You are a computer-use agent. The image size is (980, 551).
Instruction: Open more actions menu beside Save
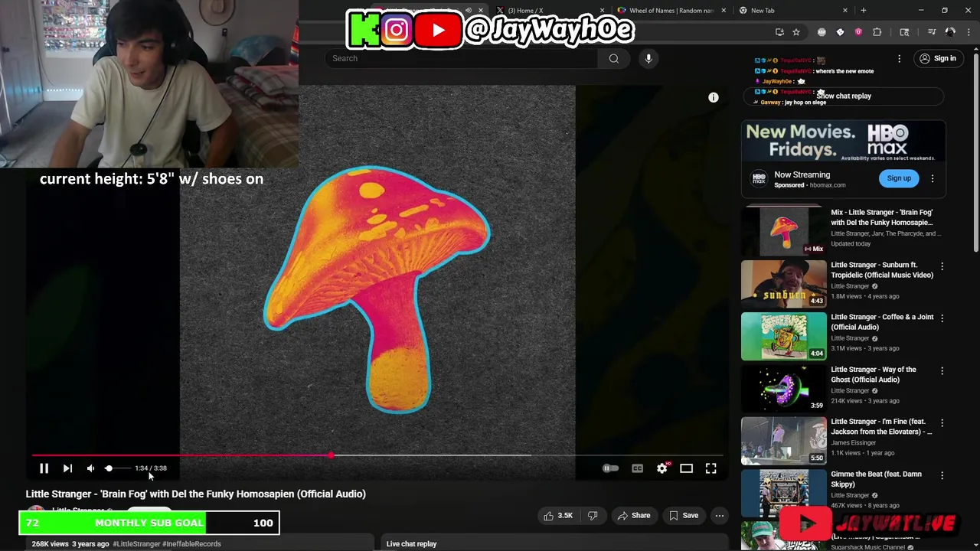(x=720, y=516)
